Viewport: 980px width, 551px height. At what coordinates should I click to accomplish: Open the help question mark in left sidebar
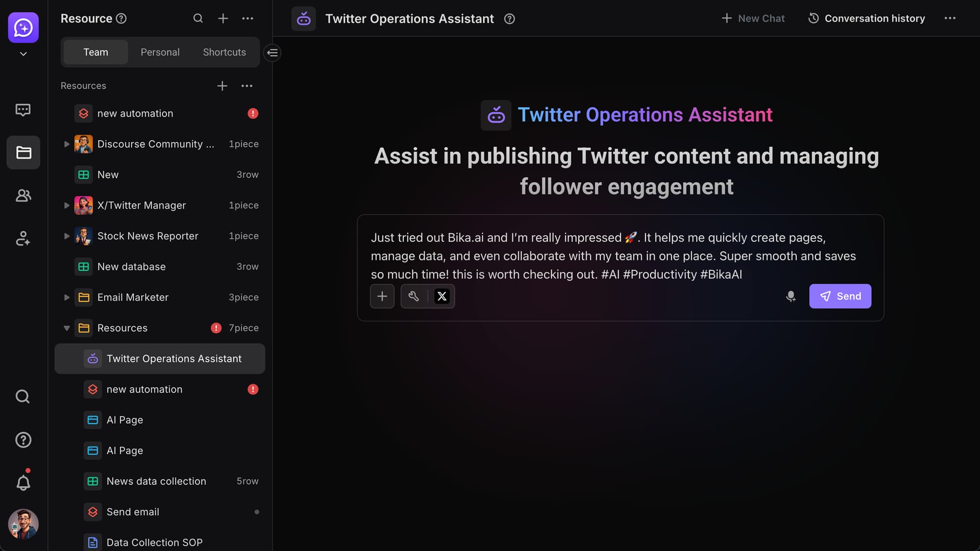(23, 440)
